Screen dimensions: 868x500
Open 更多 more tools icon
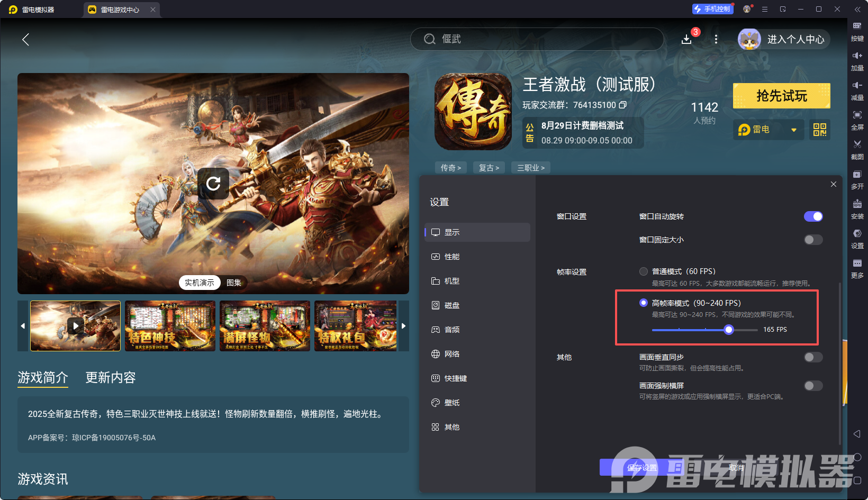857,269
